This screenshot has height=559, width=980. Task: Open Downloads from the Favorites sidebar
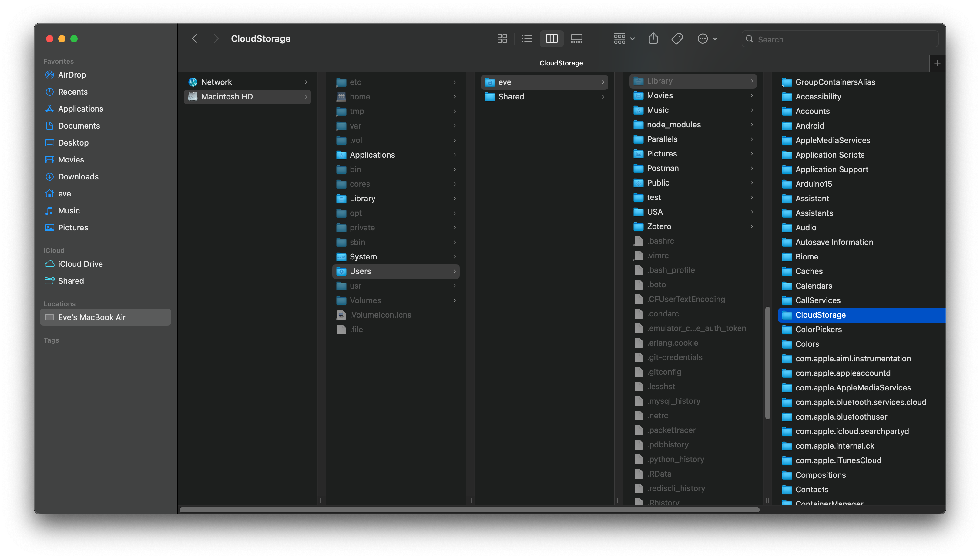coord(78,177)
